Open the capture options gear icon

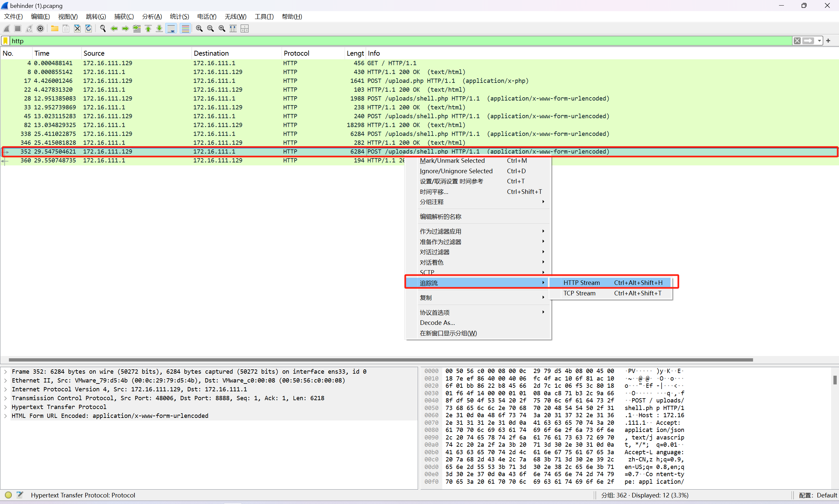point(40,28)
